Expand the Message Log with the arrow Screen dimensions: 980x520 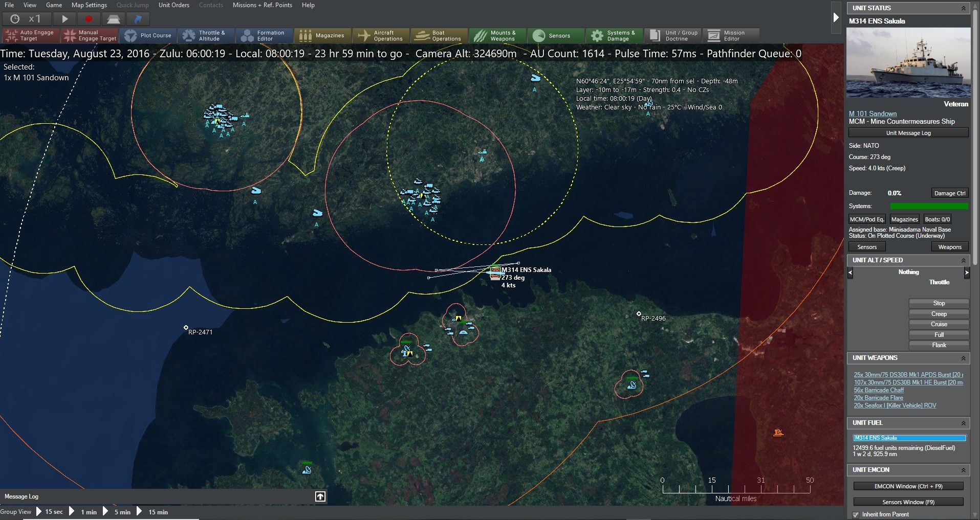pyautogui.click(x=320, y=496)
